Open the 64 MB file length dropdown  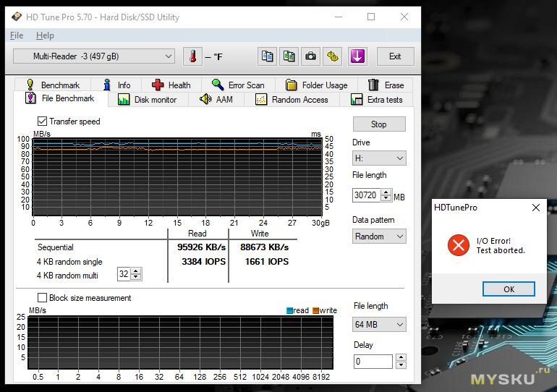[x=379, y=324]
